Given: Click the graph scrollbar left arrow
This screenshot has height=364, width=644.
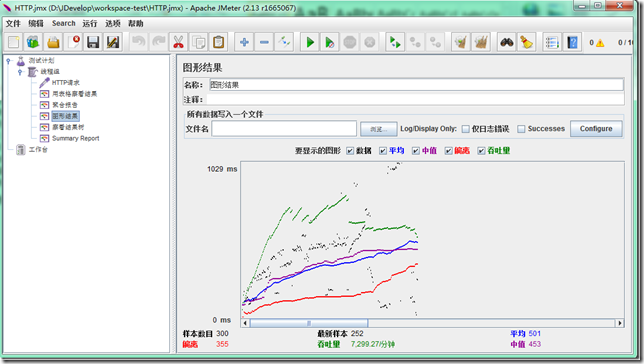Looking at the screenshot, I should point(245,323).
